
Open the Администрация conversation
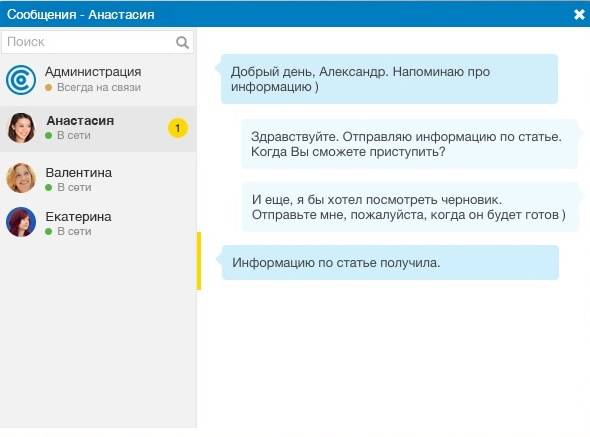tap(98, 80)
